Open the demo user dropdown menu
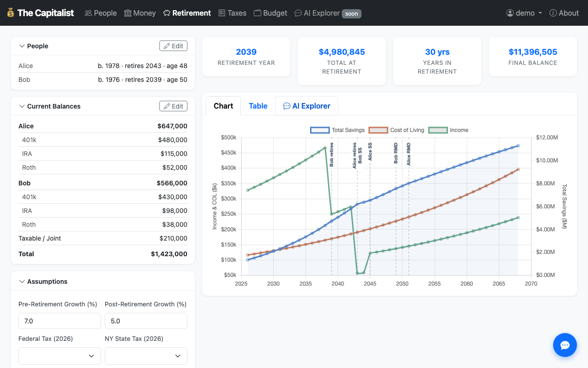Viewport: 588px width, 368px height. point(524,13)
